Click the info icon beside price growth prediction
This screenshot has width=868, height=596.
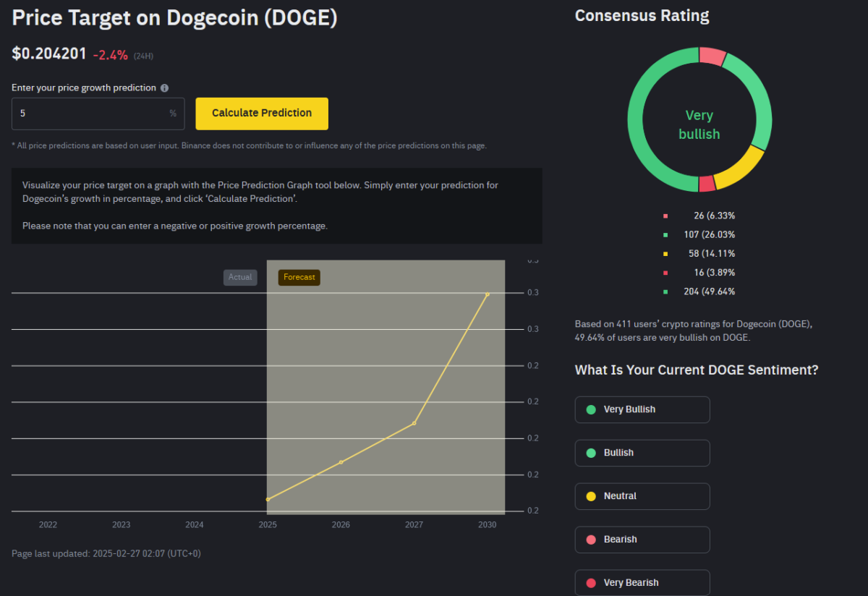click(x=164, y=88)
